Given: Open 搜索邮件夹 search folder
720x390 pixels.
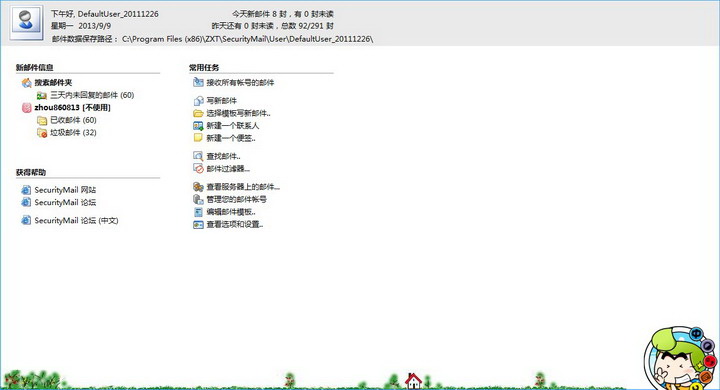Looking at the screenshot, I should pyautogui.click(x=53, y=83).
